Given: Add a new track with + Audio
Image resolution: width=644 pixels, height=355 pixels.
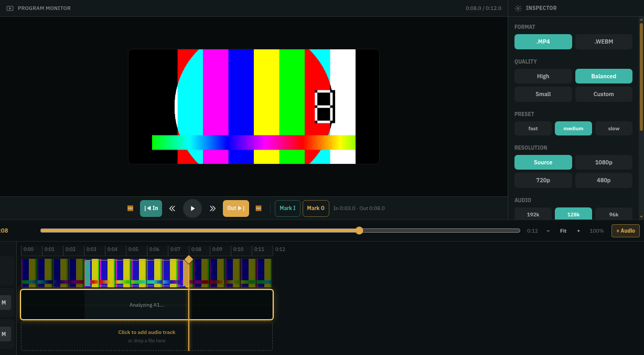Looking at the screenshot, I should 626,231.
